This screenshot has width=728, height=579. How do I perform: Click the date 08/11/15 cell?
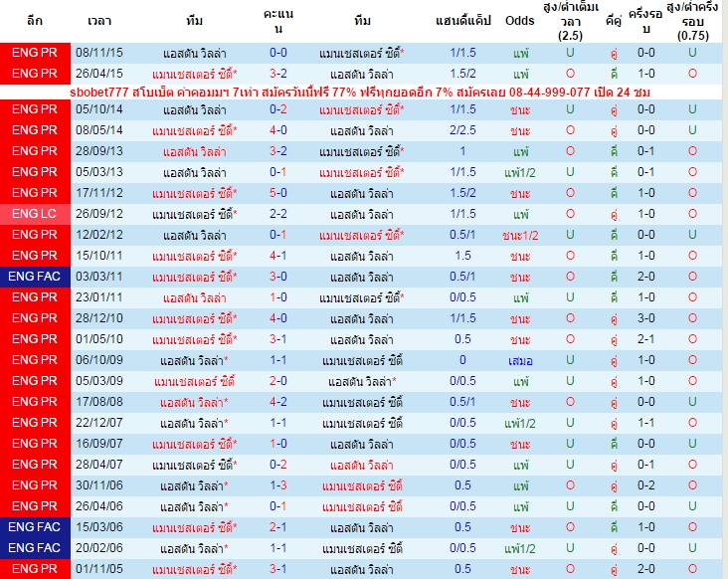pyautogui.click(x=99, y=53)
